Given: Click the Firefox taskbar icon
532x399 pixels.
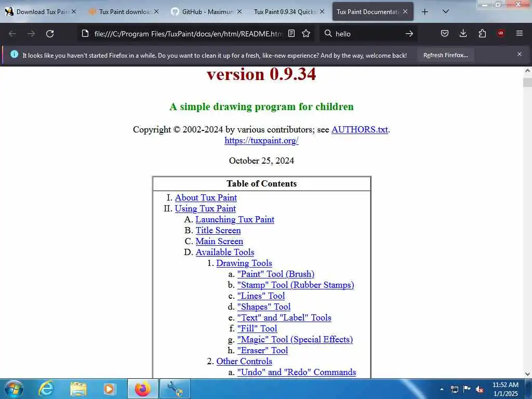Looking at the screenshot, I should pyautogui.click(x=142, y=389).
